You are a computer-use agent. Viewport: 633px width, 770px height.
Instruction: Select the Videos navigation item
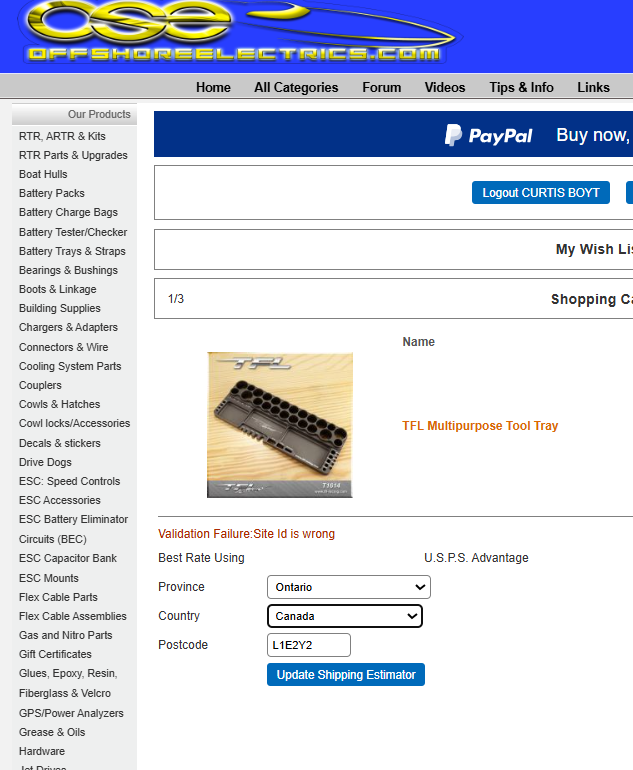coord(445,87)
